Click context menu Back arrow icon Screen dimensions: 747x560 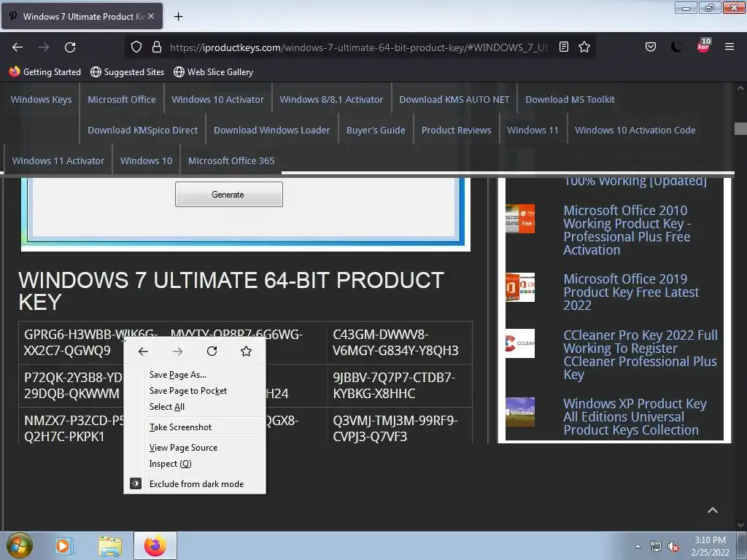pyautogui.click(x=144, y=351)
